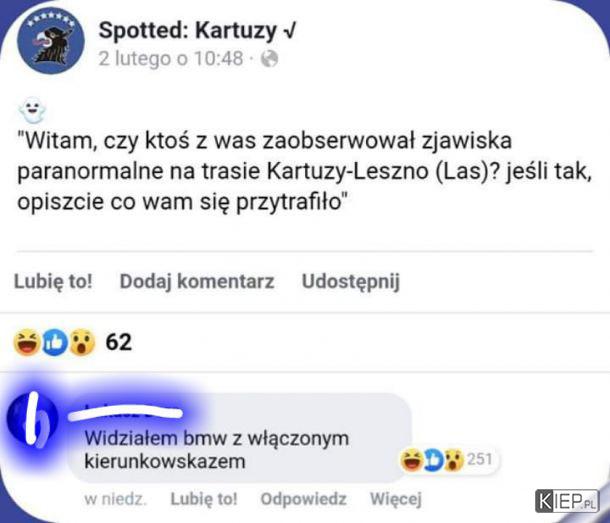The image size is (610, 523).
Task: Click the laughing reaction icon on the post
Action: [x=27, y=342]
